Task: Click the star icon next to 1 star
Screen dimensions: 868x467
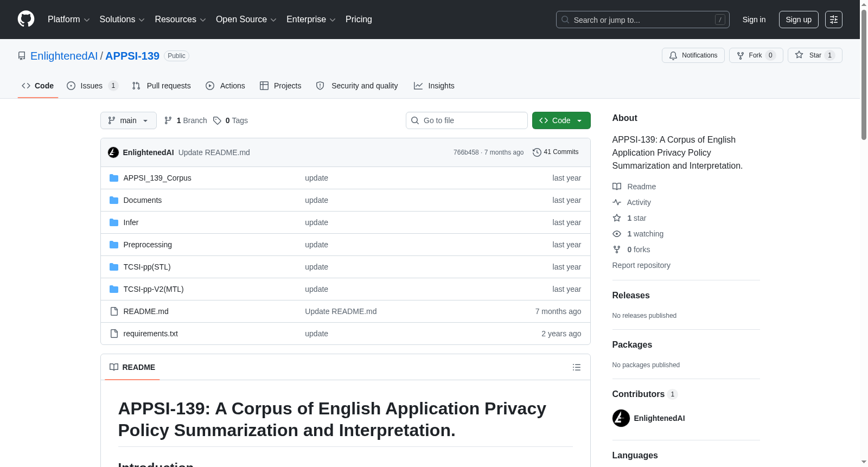Action: 617,218
